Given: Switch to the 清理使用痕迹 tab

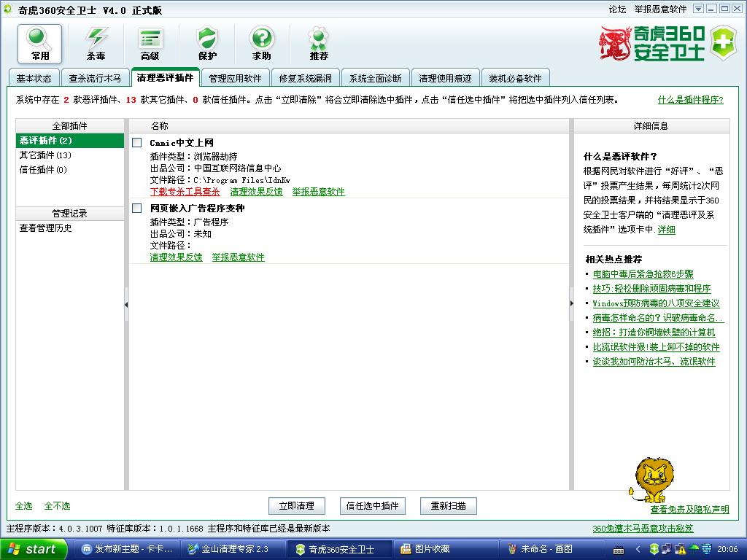Looking at the screenshot, I should pyautogui.click(x=446, y=78).
